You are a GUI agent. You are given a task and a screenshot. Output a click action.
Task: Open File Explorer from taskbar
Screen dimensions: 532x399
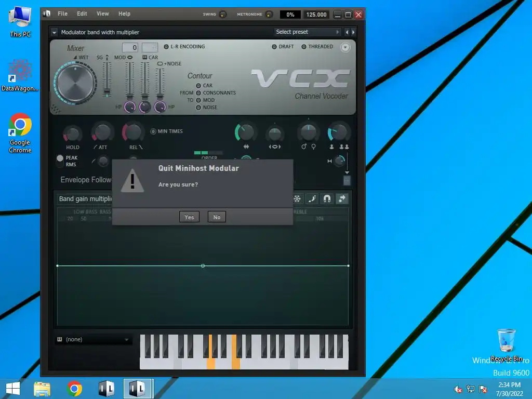42,389
